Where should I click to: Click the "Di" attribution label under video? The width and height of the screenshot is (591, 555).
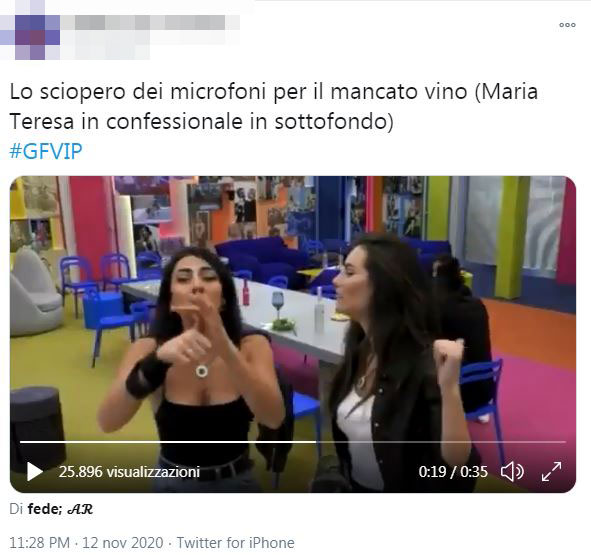point(16,509)
